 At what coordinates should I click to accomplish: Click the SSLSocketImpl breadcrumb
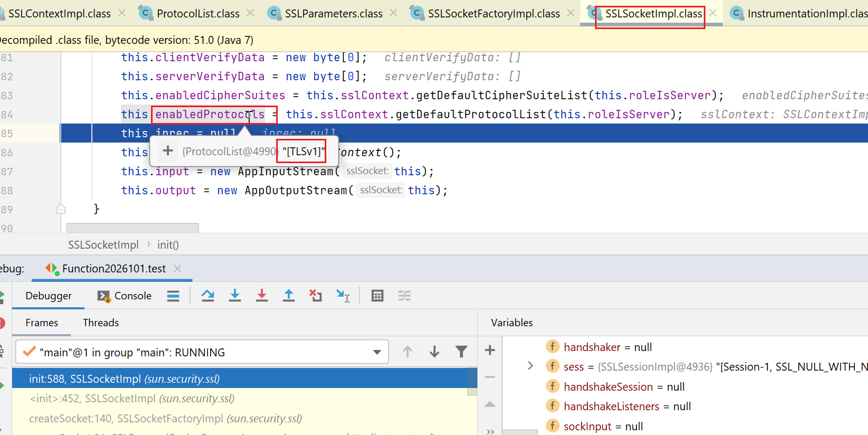click(103, 245)
